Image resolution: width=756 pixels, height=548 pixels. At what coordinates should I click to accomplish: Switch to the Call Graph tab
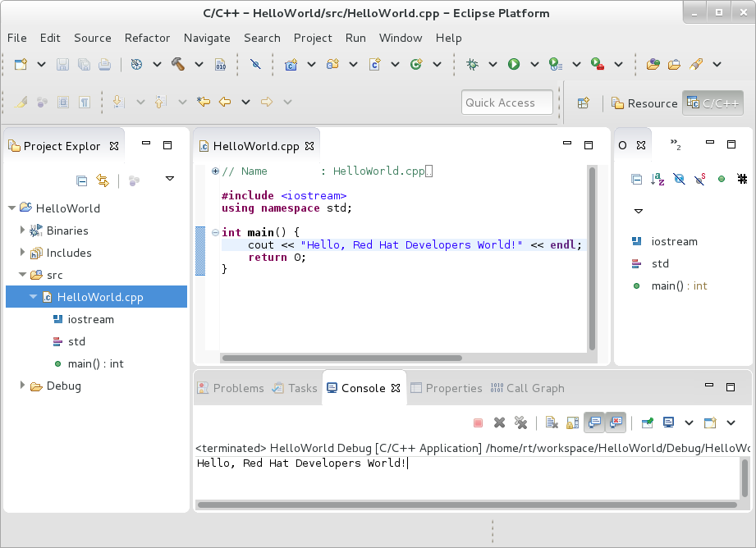pyautogui.click(x=528, y=388)
